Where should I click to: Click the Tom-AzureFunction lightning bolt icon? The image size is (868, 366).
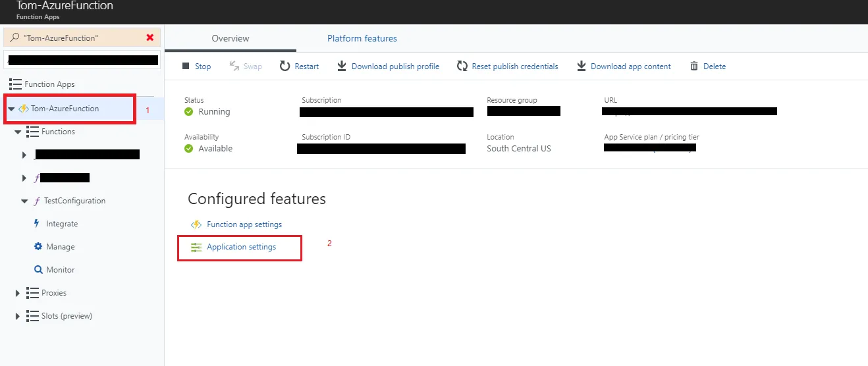pyautogui.click(x=24, y=109)
